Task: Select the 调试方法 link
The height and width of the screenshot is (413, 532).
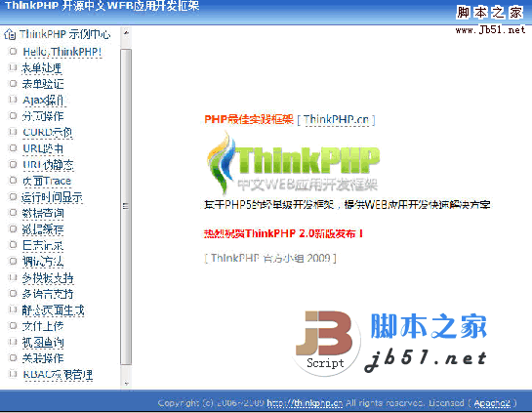Action: click(43, 262)
